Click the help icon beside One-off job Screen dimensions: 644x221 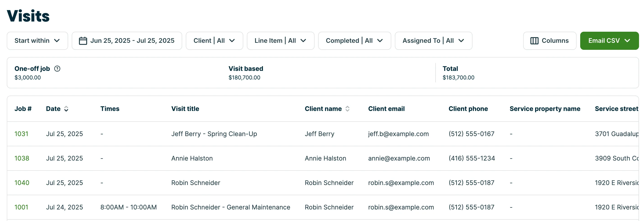tap(57, 69)
